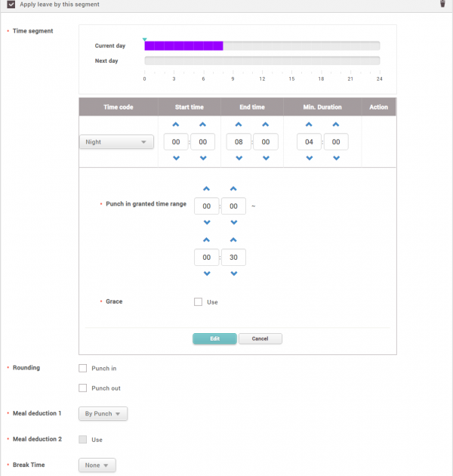Screen dimensions: 453x476
Task: Increase Min. Duration hour with up arrow
Action: [310, 125]
